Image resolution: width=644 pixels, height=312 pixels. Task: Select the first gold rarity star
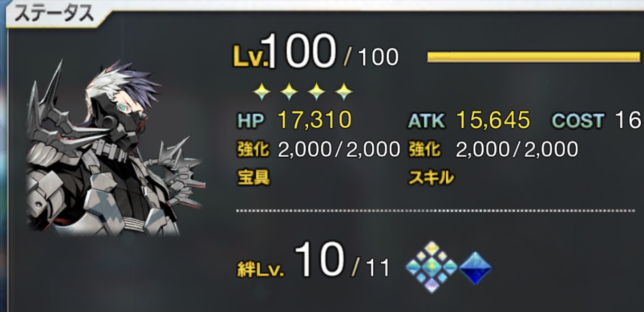(x=261, y=93)
